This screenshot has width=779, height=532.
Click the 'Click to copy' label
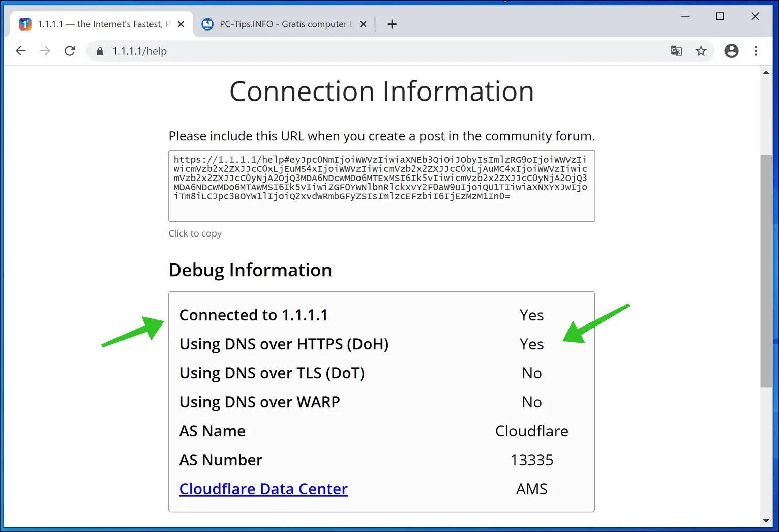point(195,233)
